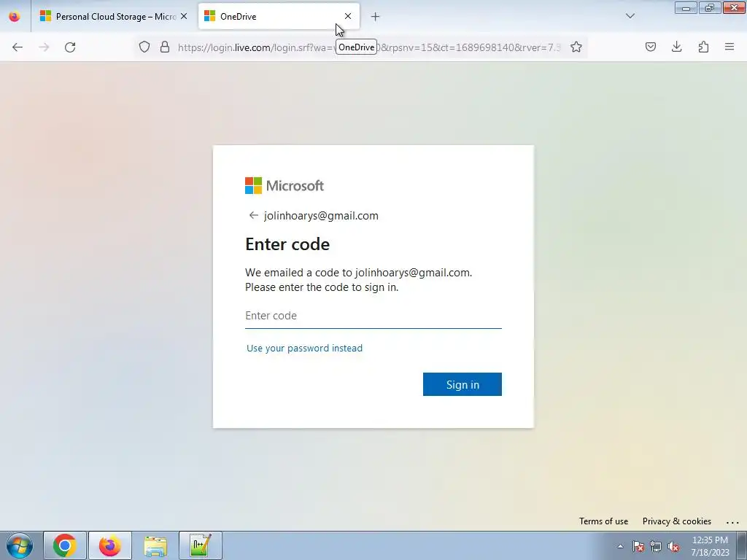Restore down the Firefox window
Viewport: 747px width, 560px height.
[x=709, y=8]
